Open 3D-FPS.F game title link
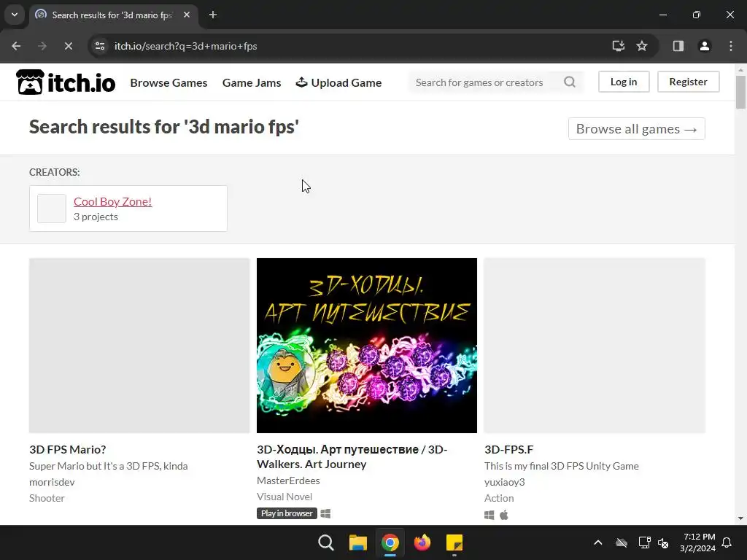747x560 pixels. [508, 449]
